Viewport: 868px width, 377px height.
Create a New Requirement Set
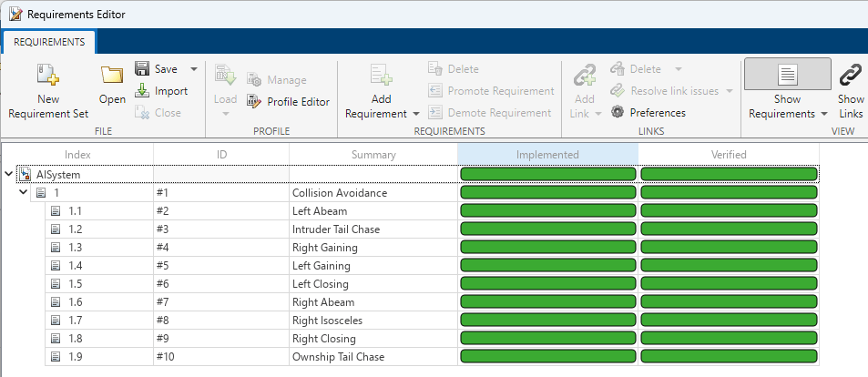[x=48, y=91]
